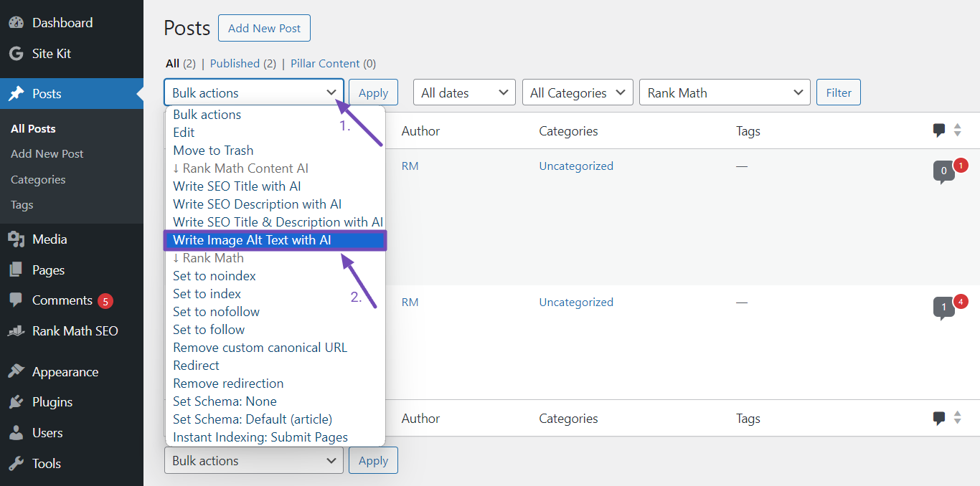Open the Published (2) filter link
This screenshot has width=980, height=486.
pos(243,63)
